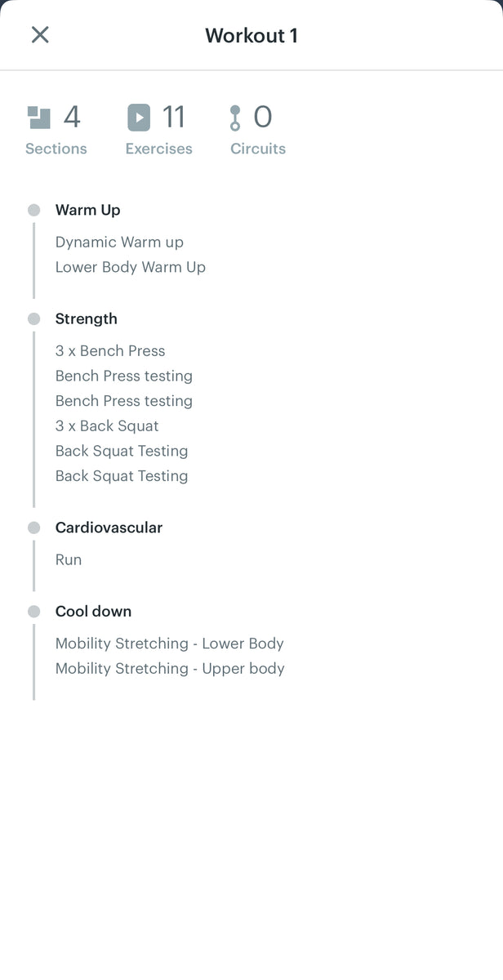Viewport: 503px width, 980px height.
Task: Open Mobility Stretching - Lower Body
Action: tap(170, 644)
